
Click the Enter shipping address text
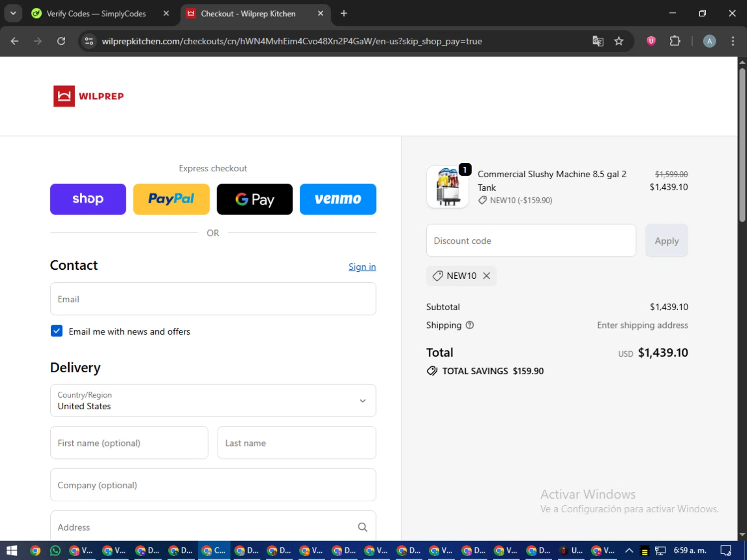642,325
